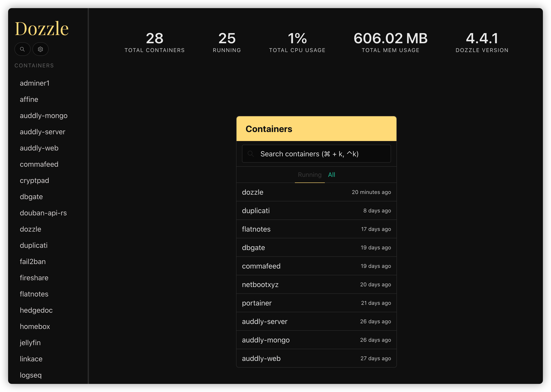Select flatnotes in the sidebar list
The height and width of the screenshot is (392, 551).
coord(34,294)
